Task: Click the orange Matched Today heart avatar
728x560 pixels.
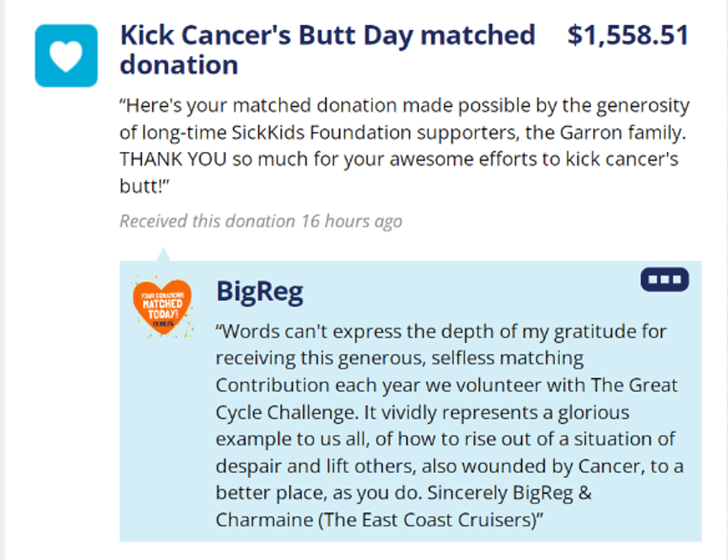Action: point(162,306)
